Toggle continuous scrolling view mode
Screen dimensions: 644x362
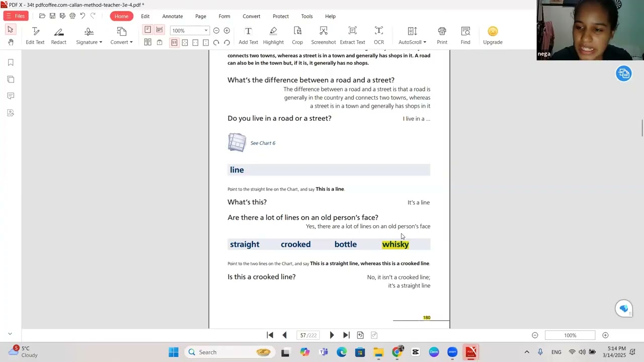tap(159, 30)
